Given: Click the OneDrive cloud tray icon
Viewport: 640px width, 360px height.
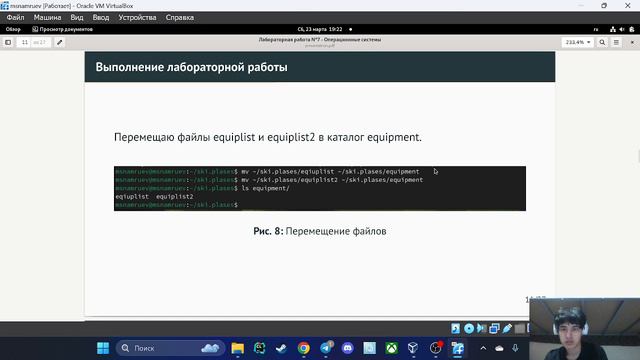Looking at the screenshot, I should (499, 348).
